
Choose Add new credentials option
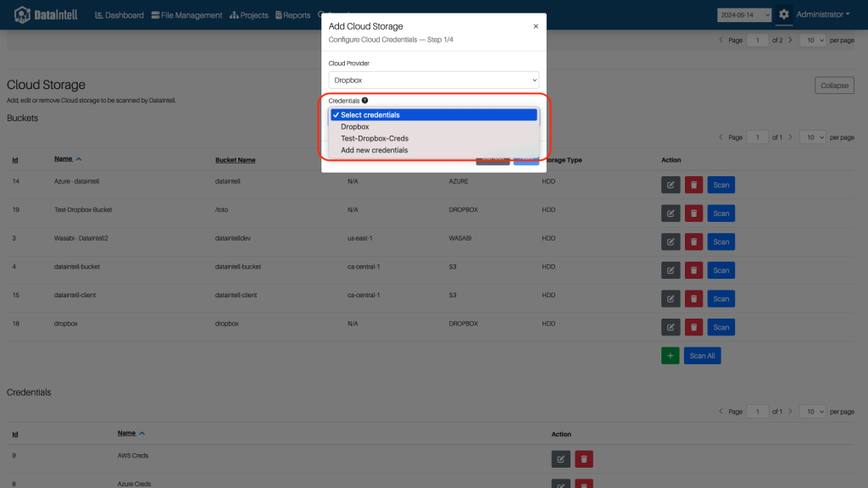coord(434,150)
